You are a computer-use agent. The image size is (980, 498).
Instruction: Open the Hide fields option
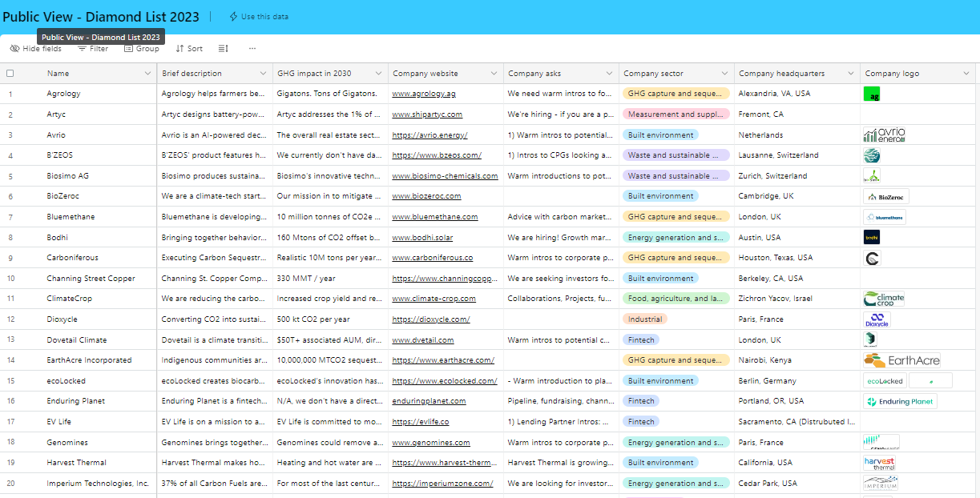coord(35,49)
